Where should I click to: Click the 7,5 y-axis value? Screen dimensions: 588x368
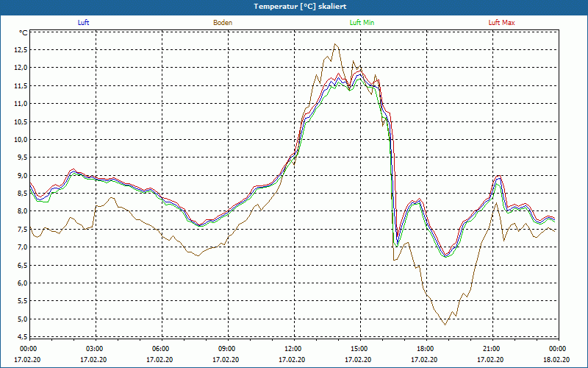pos(21,229)
